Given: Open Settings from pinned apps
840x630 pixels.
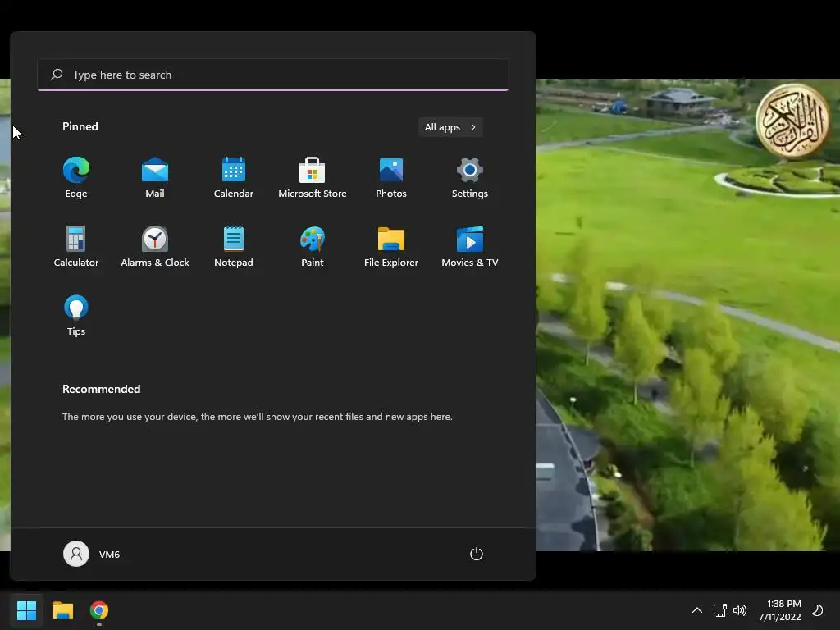Looking at the screenshot, I should tap(470, 178).
